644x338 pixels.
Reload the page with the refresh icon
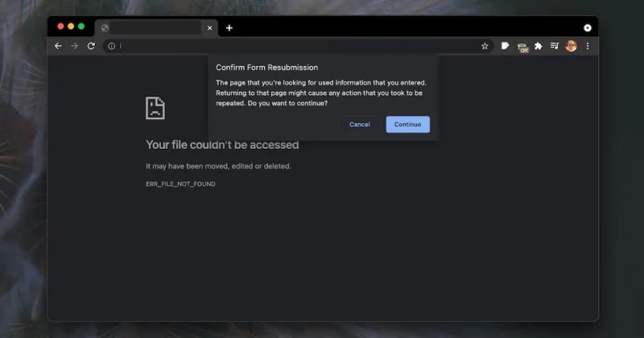[x=91, y=46]
